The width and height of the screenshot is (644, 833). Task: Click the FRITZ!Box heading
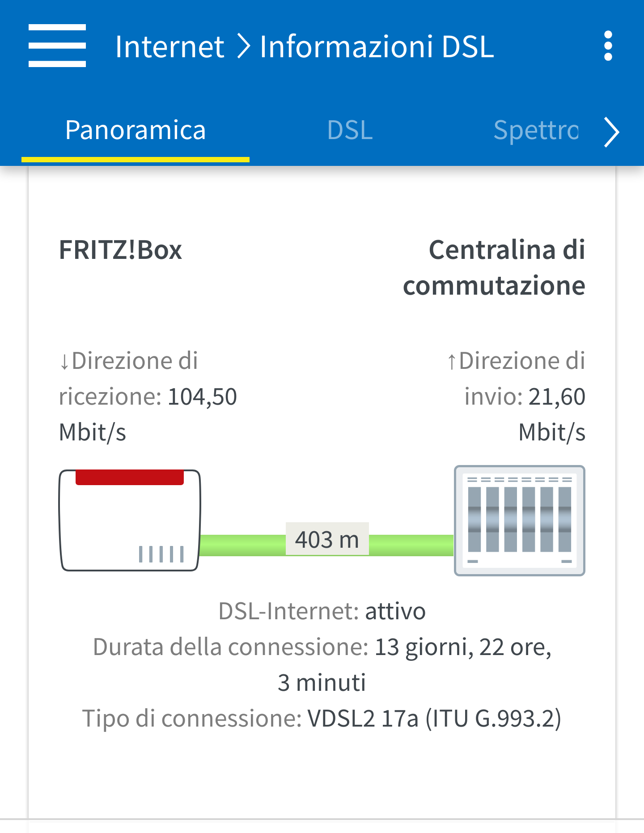(x=120, y=249)
